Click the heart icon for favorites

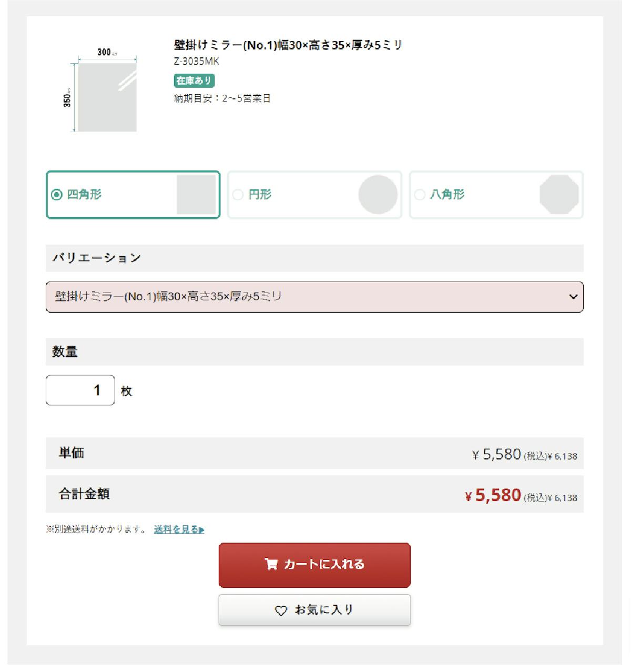[x=281, y=610]
